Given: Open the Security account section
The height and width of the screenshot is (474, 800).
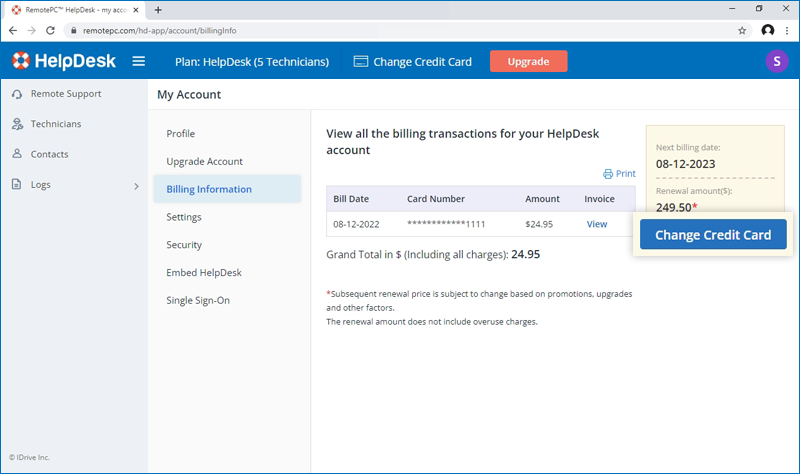Looking at the screenshot, I should click(x=184, y=245).
